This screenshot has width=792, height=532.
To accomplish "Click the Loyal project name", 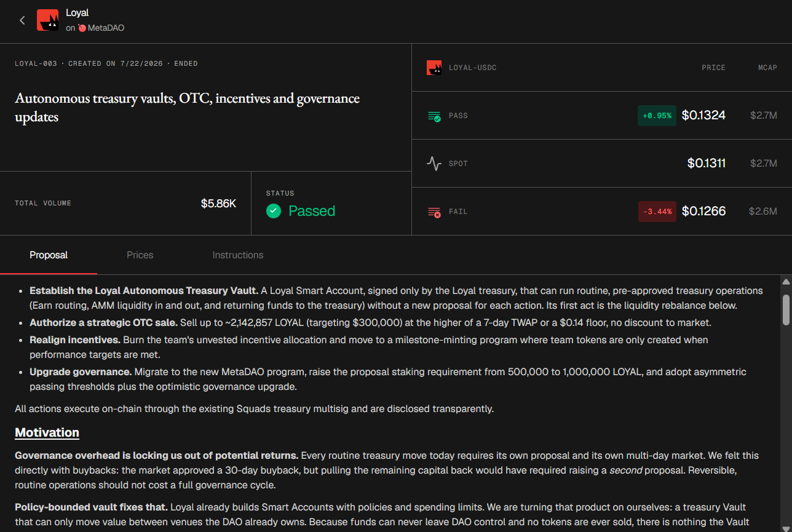I will point(77,12).
